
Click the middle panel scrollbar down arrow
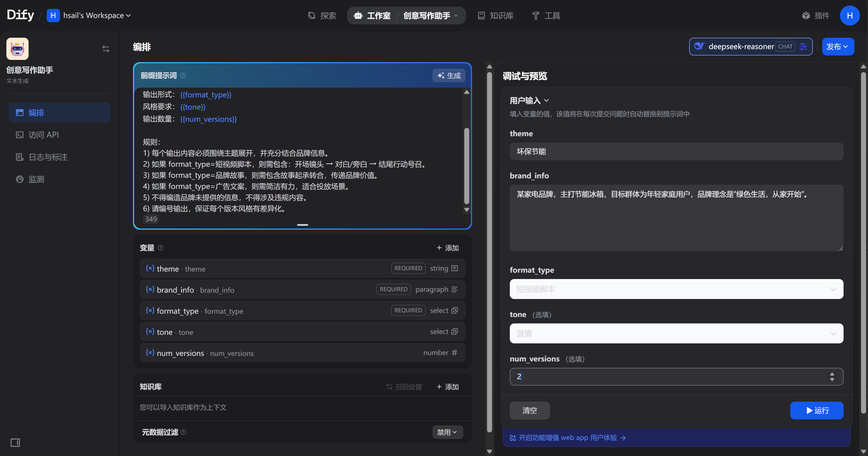(x=490, y=451)
